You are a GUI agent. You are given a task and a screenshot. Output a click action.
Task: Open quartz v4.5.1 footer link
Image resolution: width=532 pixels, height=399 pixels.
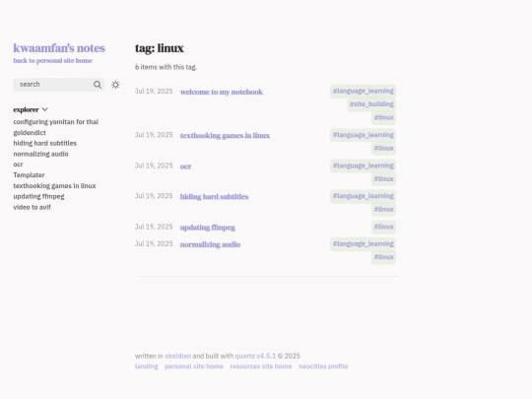click(x=255, y=356)
